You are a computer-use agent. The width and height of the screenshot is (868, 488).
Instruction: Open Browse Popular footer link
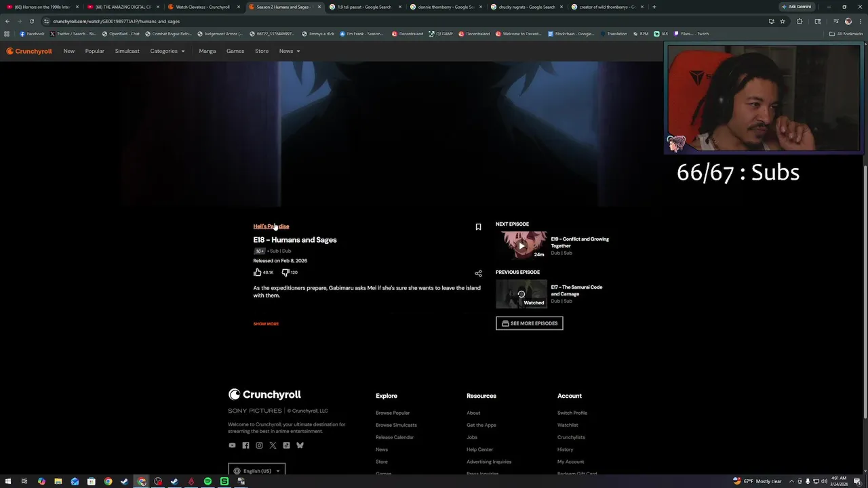(393, 413)
